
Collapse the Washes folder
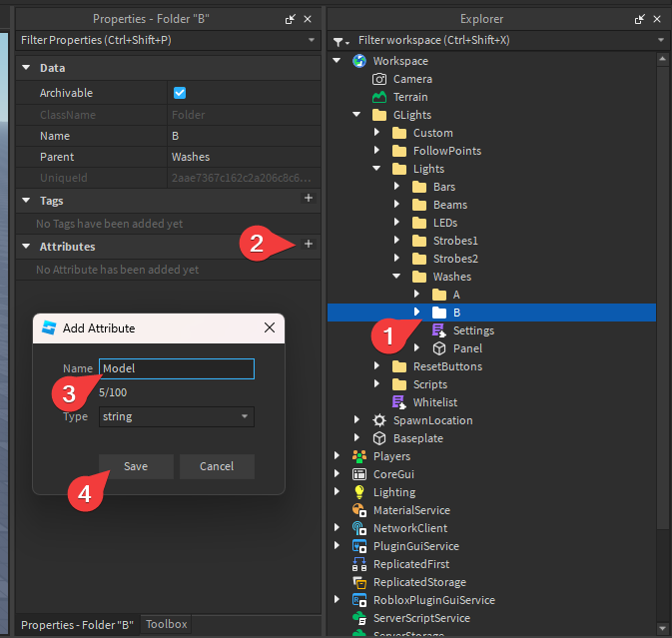click(x=396, y=277)
